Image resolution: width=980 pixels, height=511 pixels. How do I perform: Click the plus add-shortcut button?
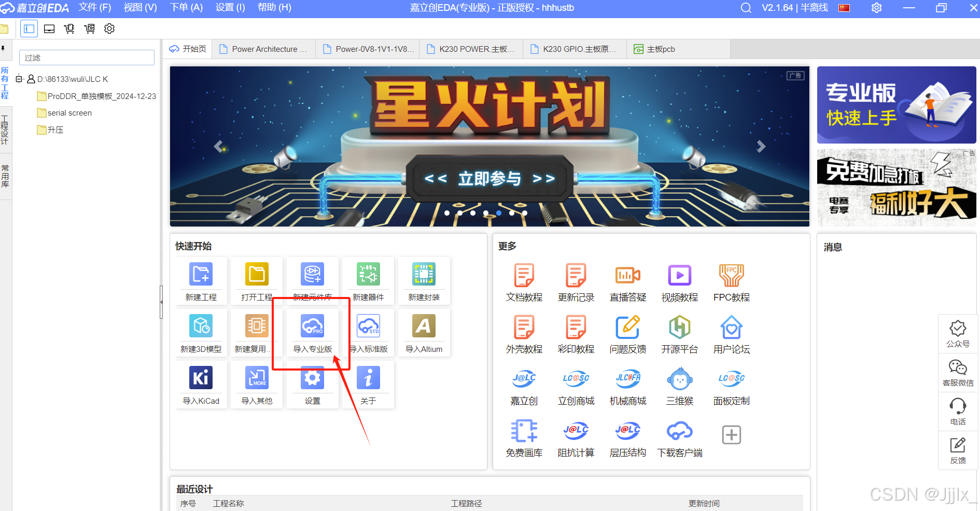pos(732,435)
